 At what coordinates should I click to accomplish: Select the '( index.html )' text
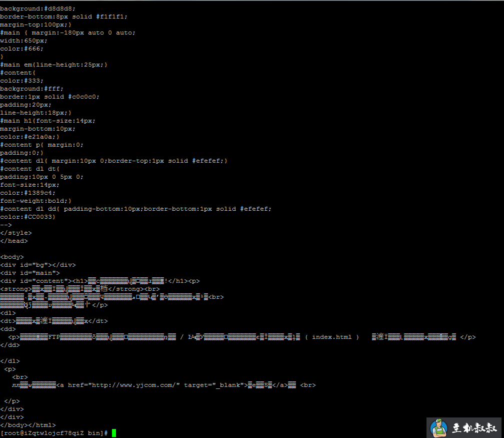pyautogui.click(x=331, y=337)
